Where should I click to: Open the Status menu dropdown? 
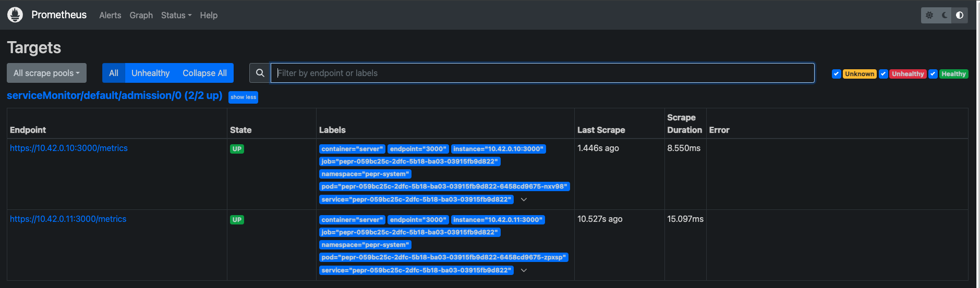point(176,16)
